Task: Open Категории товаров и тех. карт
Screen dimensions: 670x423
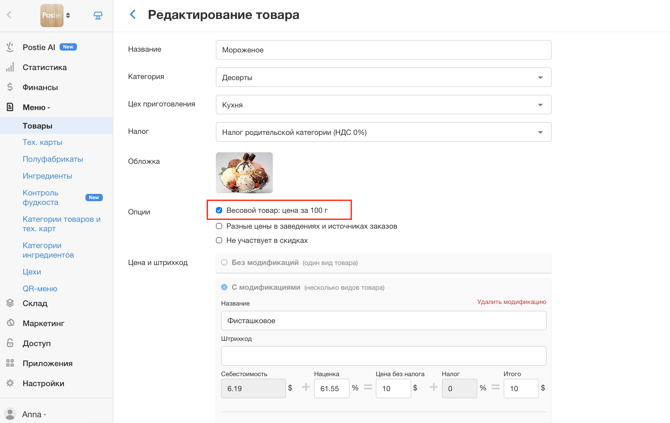Action: click(x=62, y=224)
